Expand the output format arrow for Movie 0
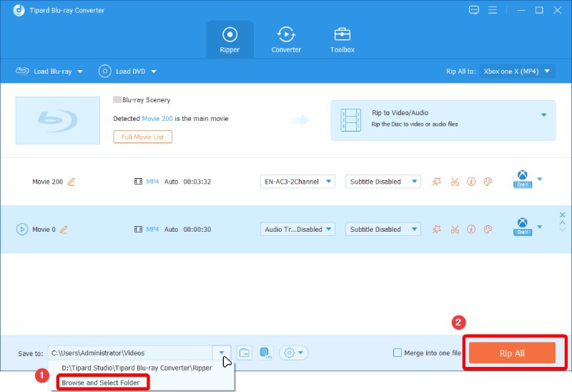This screenshot has height=392, width=572. click(540, 227)
